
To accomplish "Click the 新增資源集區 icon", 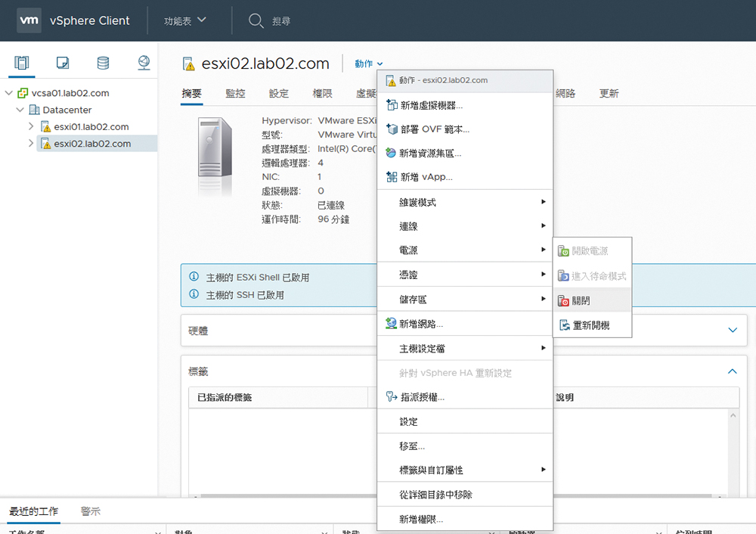I will pyautogui.click(x=391, y=153).
